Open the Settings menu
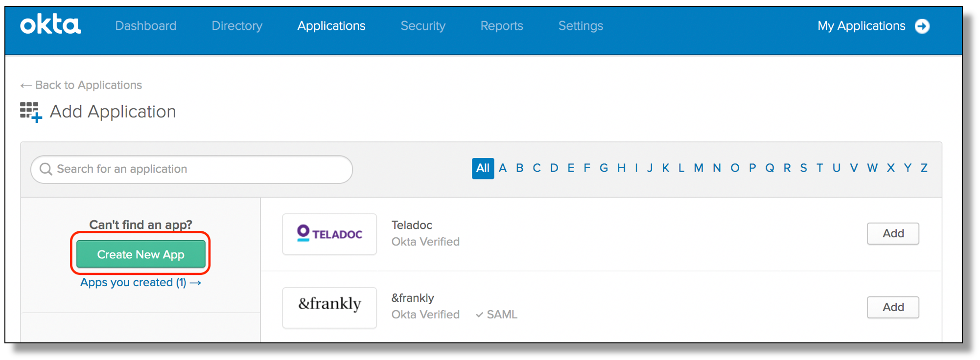The height and width of the screenshot is (360, 980). (x=581, y=26)
